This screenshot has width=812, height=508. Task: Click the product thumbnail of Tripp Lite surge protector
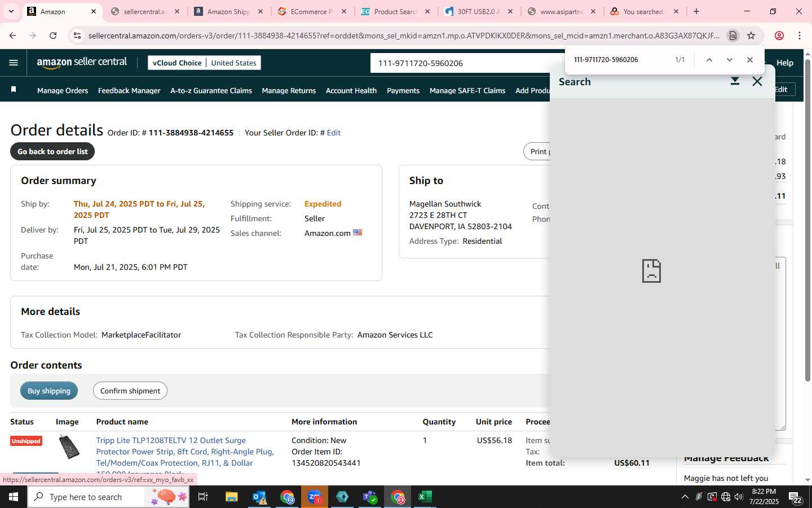69,446
